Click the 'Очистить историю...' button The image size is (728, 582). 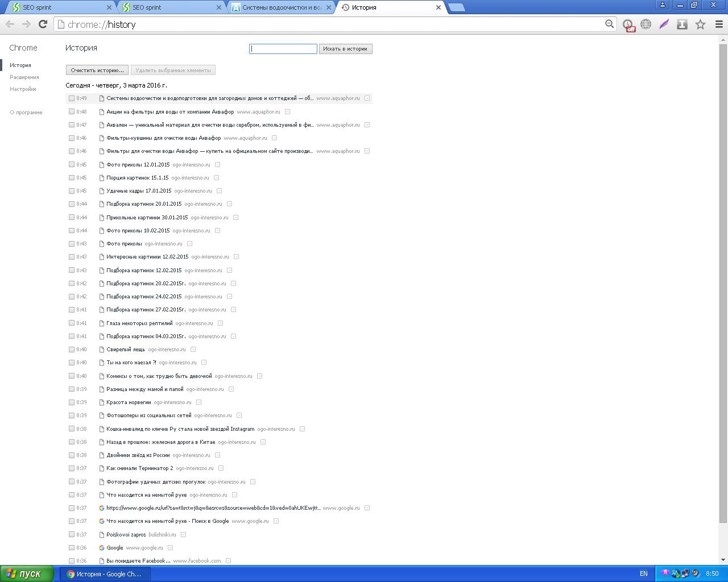coord(97,70)
